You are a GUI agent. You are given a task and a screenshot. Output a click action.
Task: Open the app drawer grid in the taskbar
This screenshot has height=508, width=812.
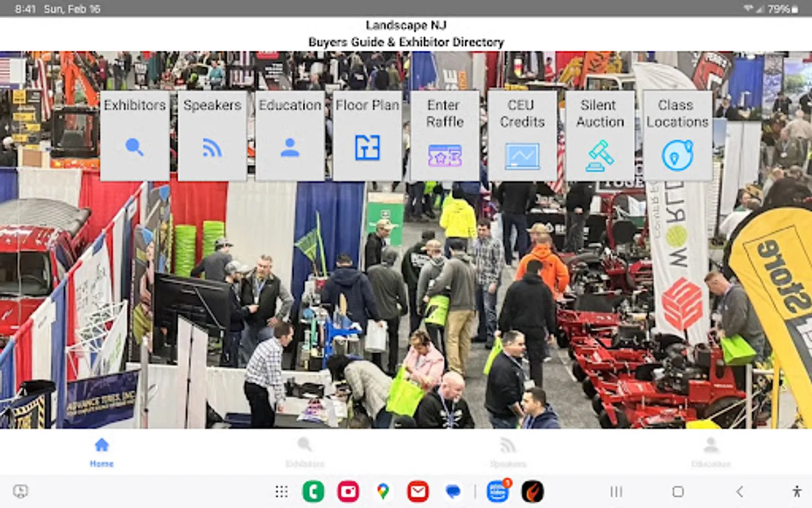281,491
